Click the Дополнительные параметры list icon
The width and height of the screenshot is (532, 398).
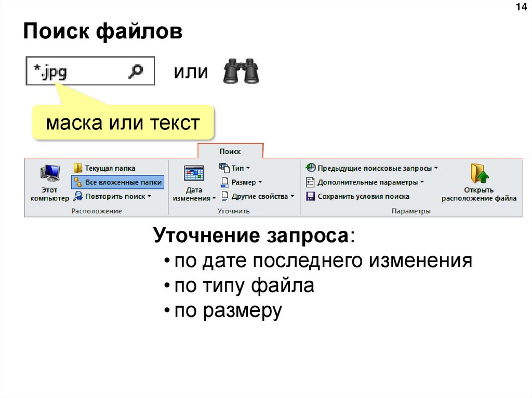[312, 182]
